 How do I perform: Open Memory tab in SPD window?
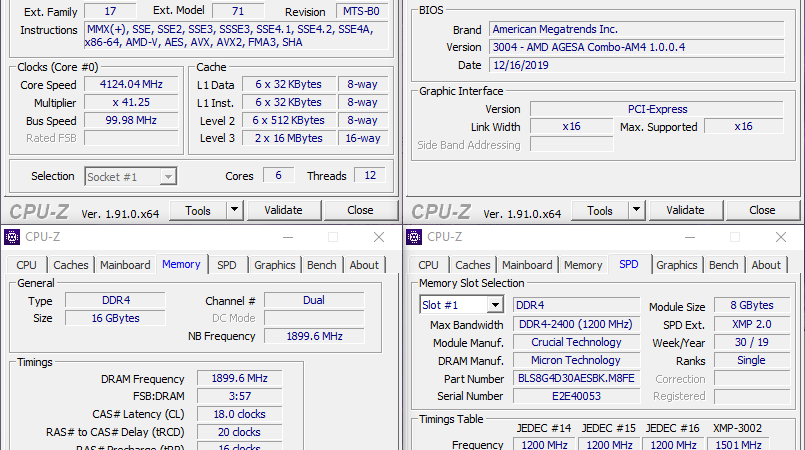click(583, 265)
